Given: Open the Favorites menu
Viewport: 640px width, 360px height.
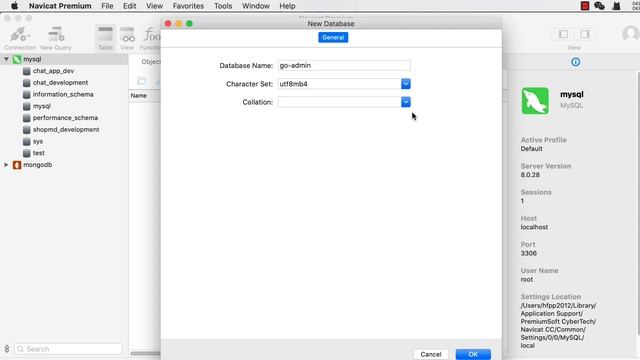Looking at the screenshot, I should coord(188,6).
